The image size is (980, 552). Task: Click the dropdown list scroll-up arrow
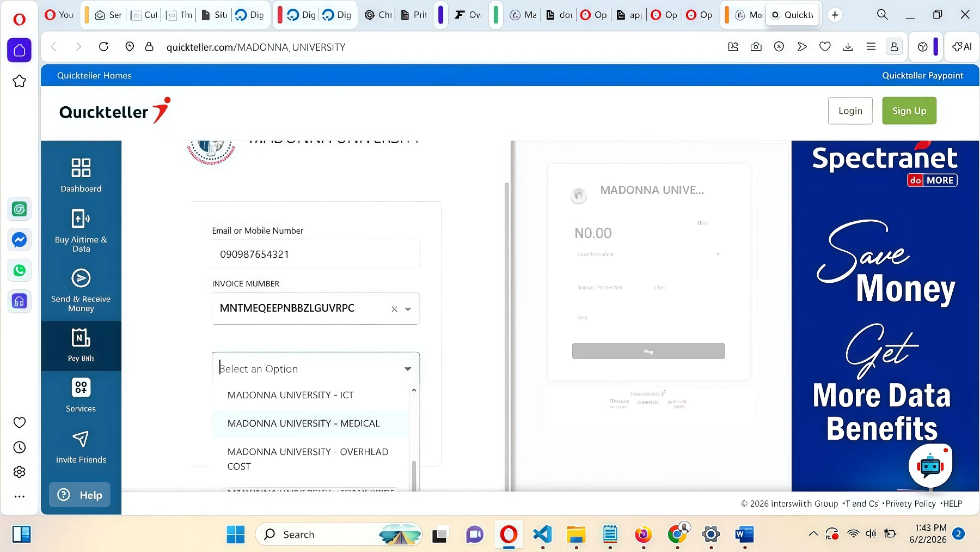414,390
